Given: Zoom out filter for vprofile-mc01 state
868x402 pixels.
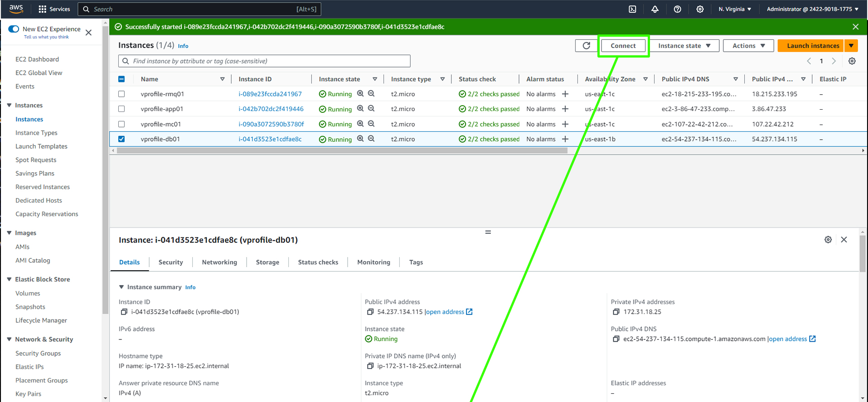Looking at the screenshot, I should (x=371, y=124).
